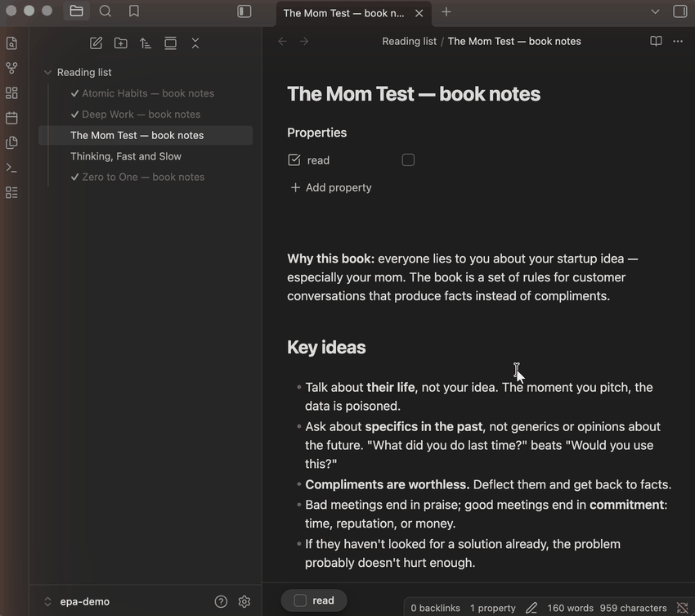
Task: Click the Why this book paragraph
Action: coord(462,277)
